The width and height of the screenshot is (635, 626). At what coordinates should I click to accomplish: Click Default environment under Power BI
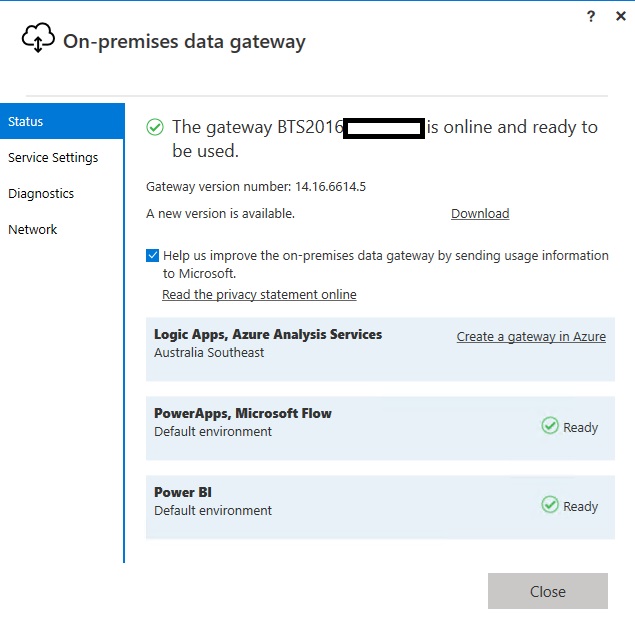pyautogui.click(x=213, y=511)
